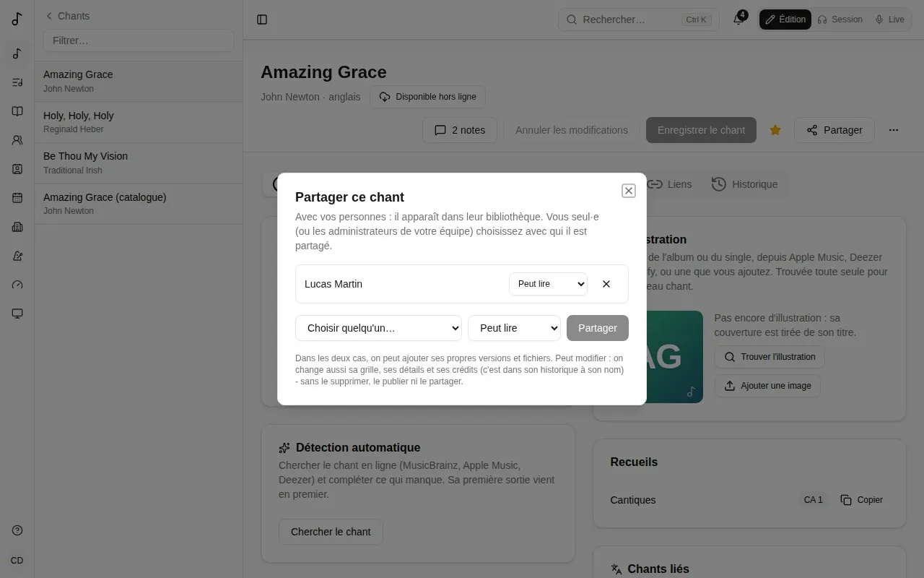Open the people group icon in sidebar
Image resolution: width=924 pixels, height=578 pixels.
click(17, 140)
